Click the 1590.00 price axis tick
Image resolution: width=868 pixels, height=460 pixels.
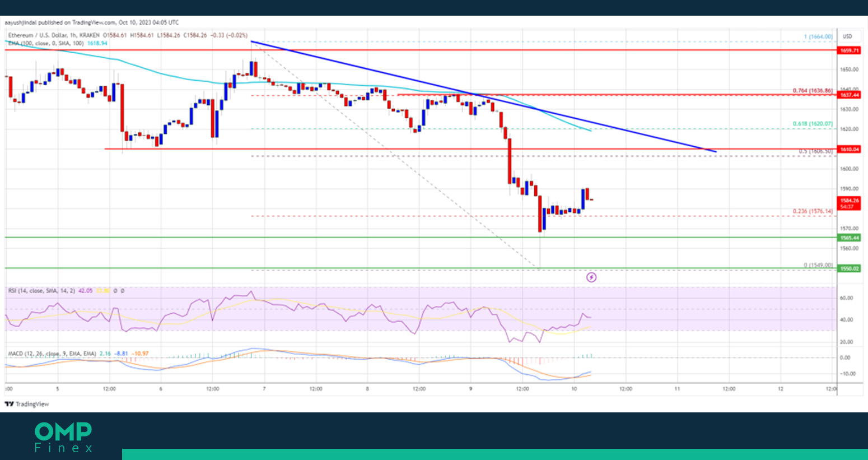coord(849,189)
